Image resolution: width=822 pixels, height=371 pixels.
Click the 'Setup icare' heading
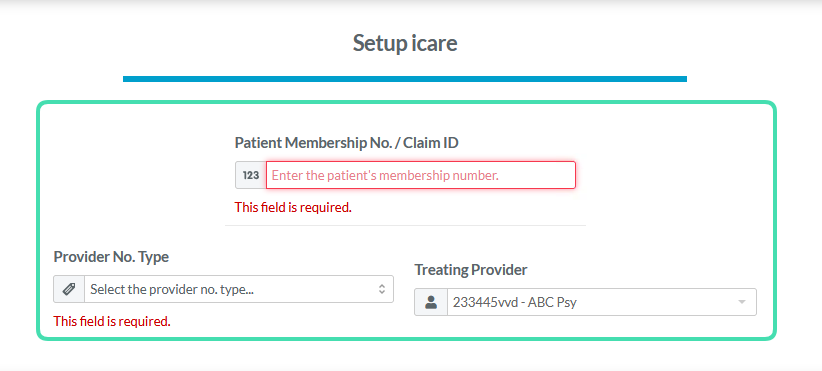pos(405,43)
